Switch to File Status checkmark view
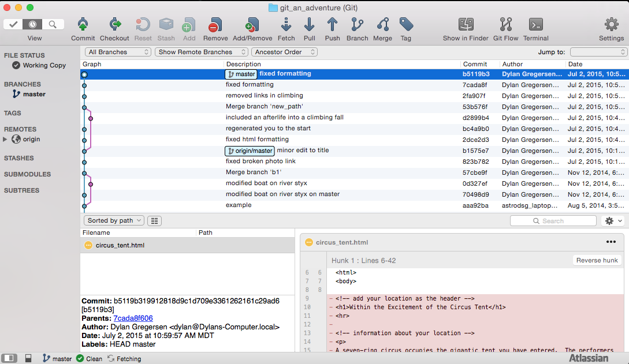Image resolution: width=629 pixels, height=364 pixels. (13, 24)
